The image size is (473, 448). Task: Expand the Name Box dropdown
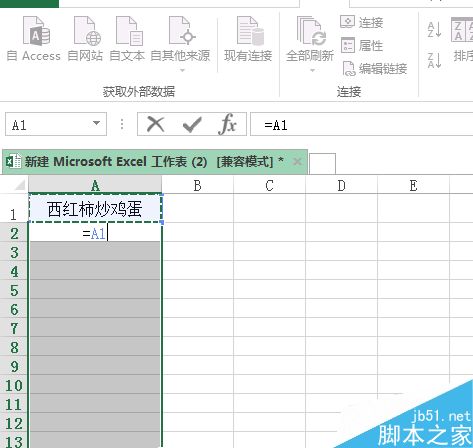tap(96, 123)
